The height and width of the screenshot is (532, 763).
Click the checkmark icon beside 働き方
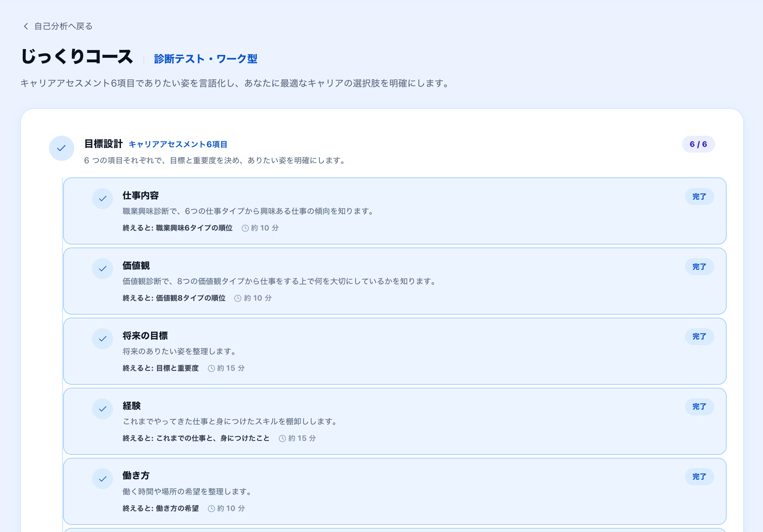point(103,479)
